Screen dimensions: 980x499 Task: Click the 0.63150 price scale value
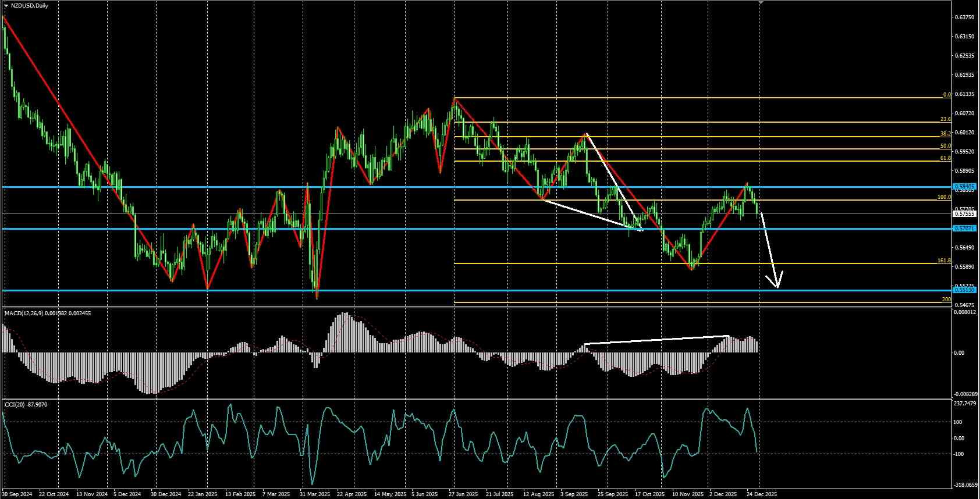pyautogui.click(x=964, y=37)
